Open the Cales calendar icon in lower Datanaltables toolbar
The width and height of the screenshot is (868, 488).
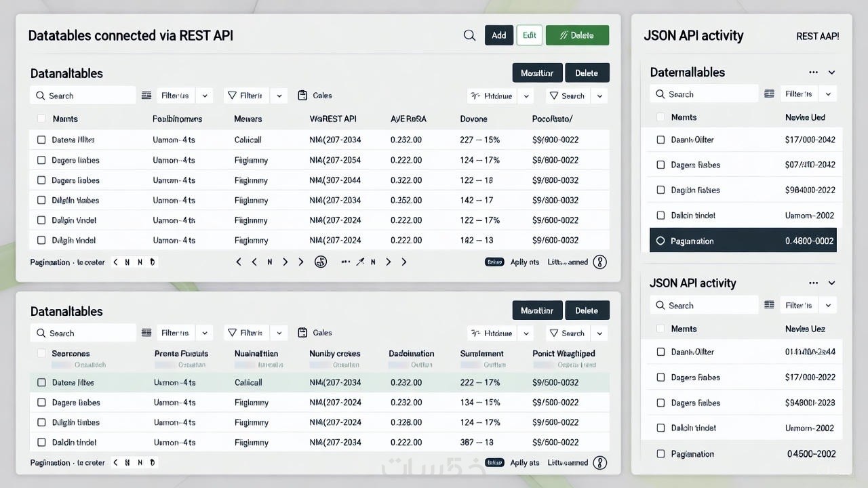302,333
